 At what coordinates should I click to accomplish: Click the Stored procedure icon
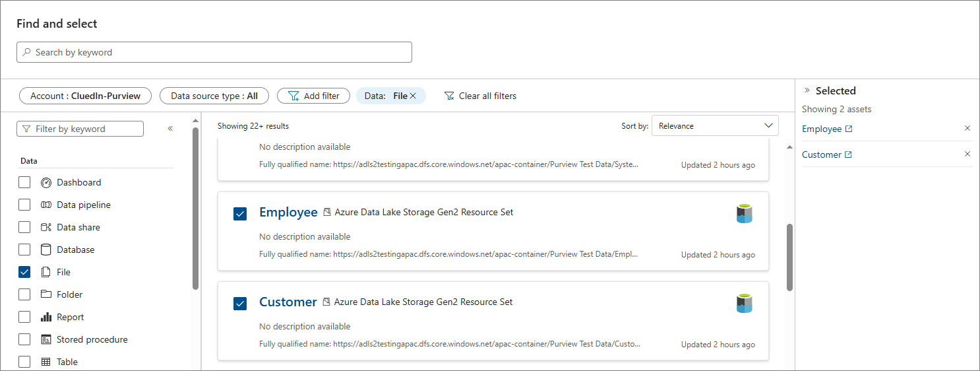coord(46,339)
